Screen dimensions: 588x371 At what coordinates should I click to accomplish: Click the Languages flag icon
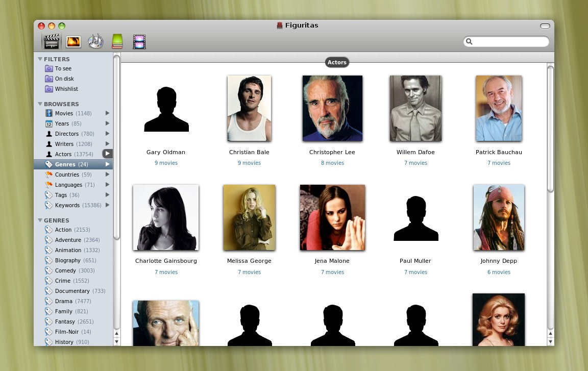click(49, 184)
